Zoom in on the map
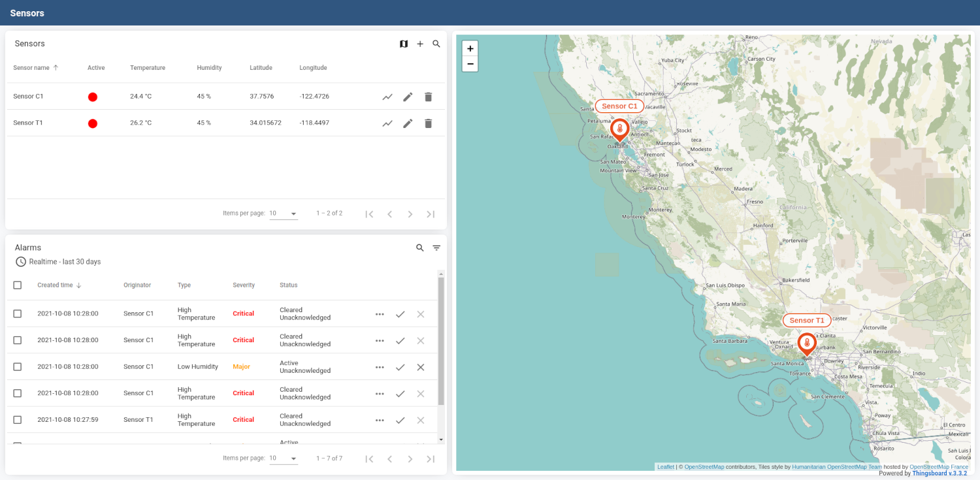This screenshot has height=480, width=980. coord(470,48)
